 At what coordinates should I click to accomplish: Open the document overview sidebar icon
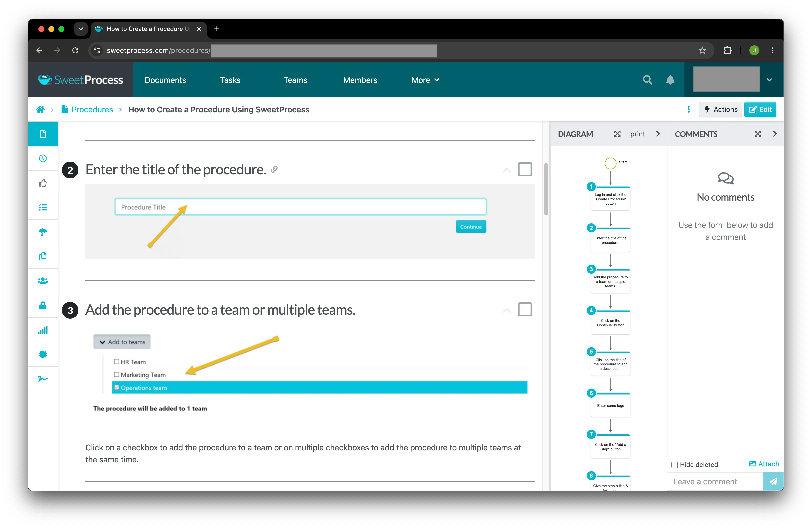(43, 134)
